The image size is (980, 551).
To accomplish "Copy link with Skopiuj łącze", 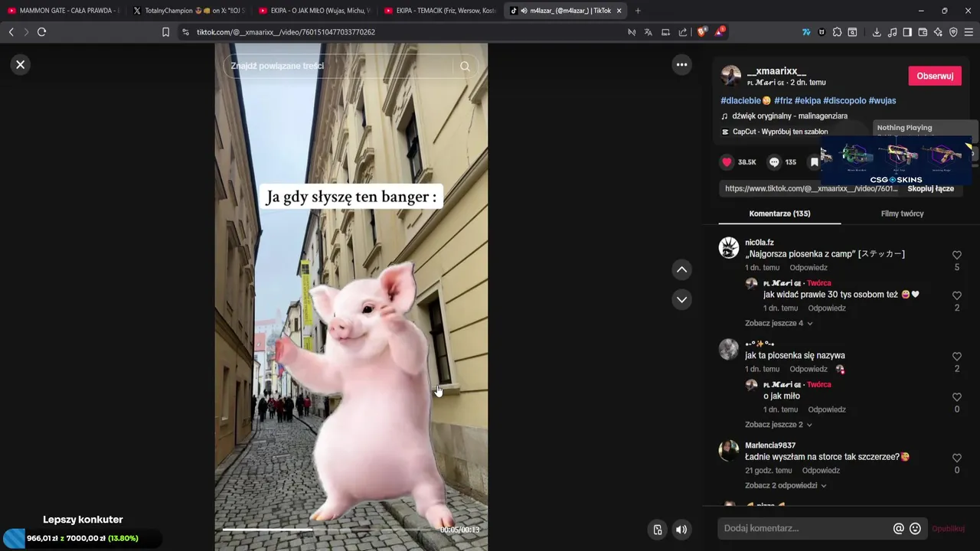I will (x=930, y=188).
